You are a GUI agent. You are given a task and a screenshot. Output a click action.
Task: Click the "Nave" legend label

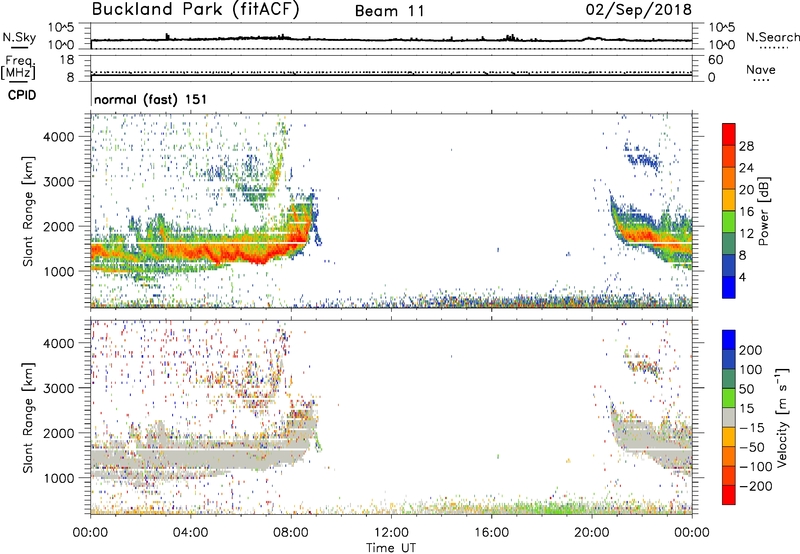click(x=761, y=69)
